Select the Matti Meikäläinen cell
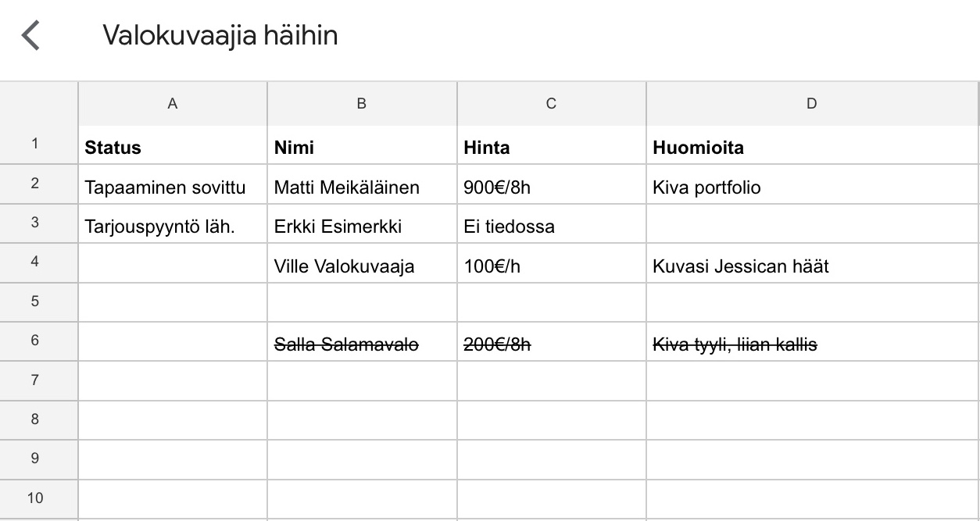Viewport: 980px width, 521px height. (x=361, y=187)
